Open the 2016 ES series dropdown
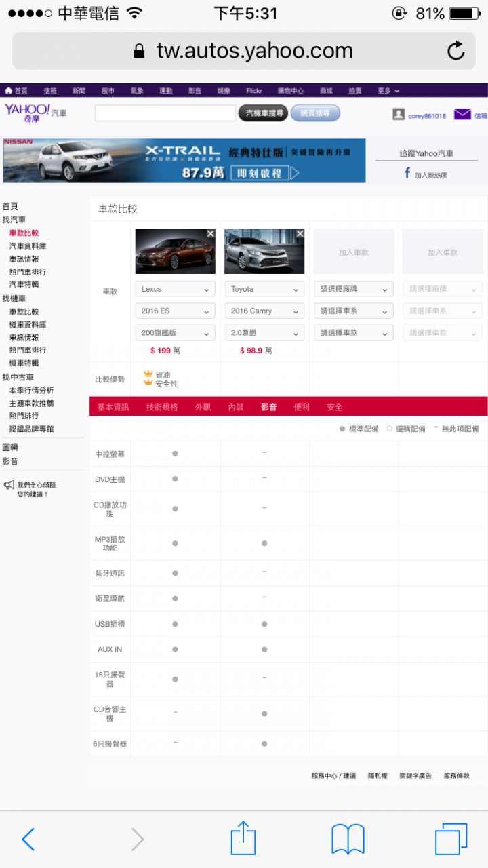Viewport: 488px width, 868px height. (176, 311)
